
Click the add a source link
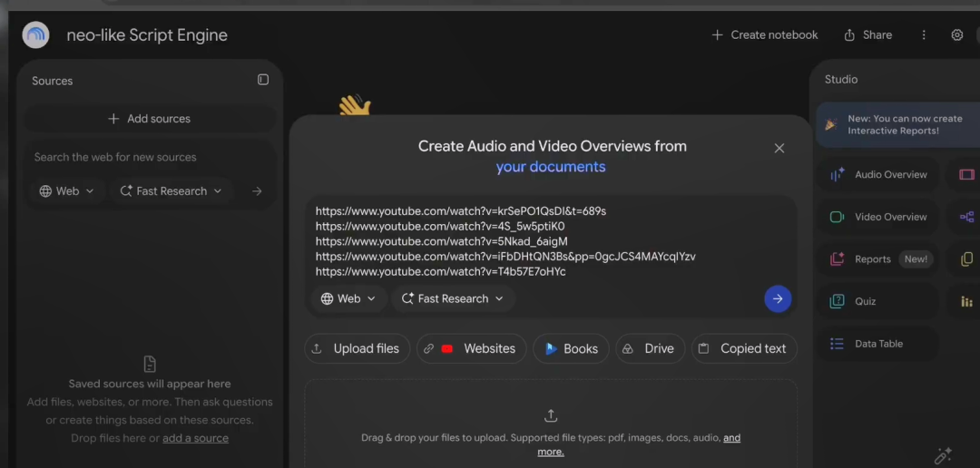click(195, 438)
